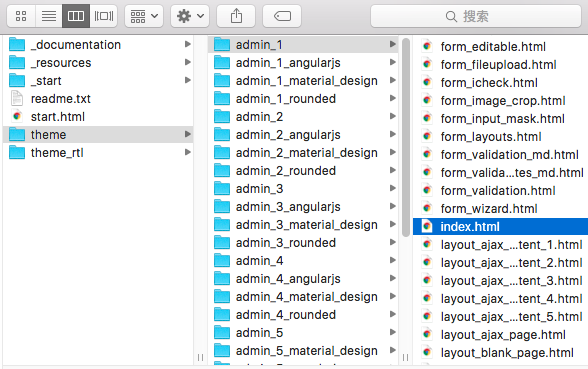Click form_fileupload.html Chrome icon
The image size is (588, 369).
[427, 64]
